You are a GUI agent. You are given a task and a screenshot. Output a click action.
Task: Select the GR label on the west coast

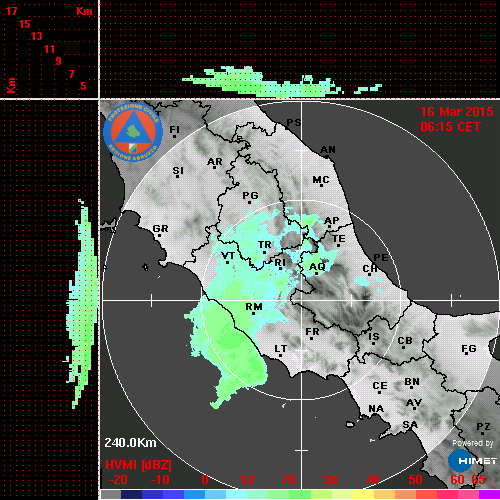click(160, 229)
